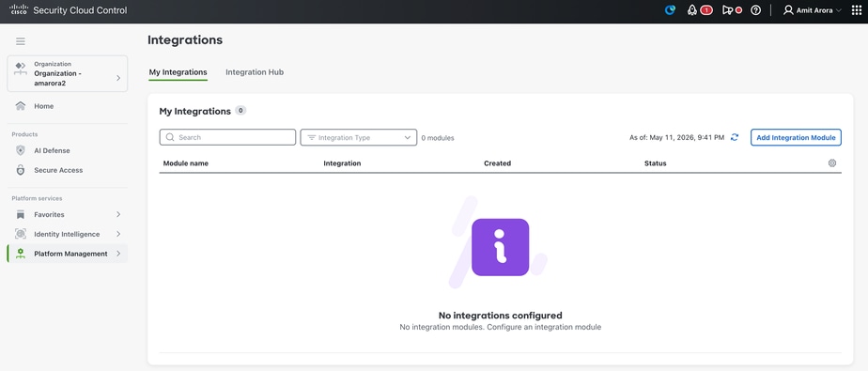Click the search magnifier icon
Image resolution: width=868 pixels, height=371 pixels.
tap(170, 137)
